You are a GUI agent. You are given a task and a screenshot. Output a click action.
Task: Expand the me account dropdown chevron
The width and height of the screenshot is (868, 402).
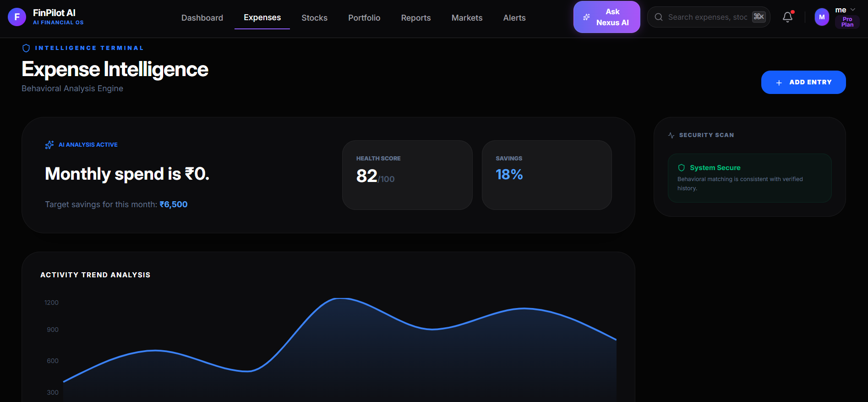853,10
